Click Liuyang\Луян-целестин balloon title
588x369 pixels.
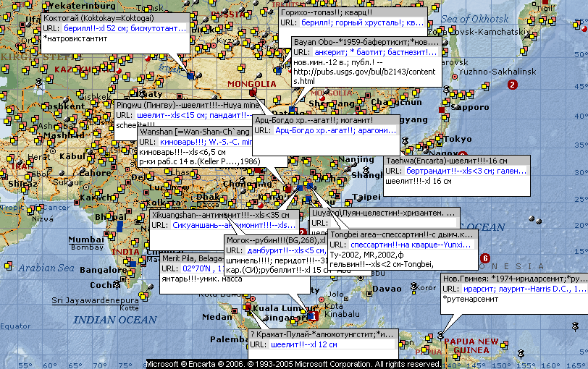383,213
